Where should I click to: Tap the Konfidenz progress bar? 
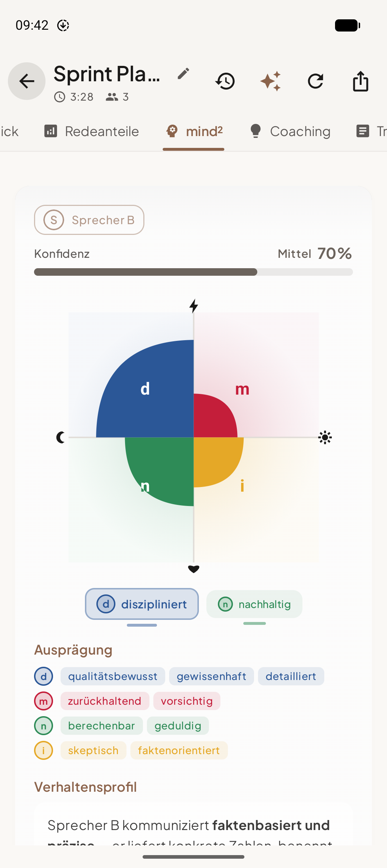click(x=193, y=272)
